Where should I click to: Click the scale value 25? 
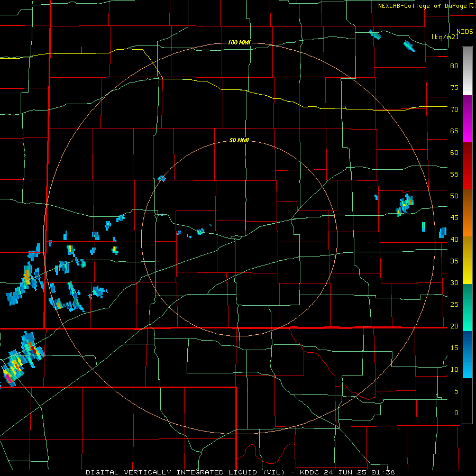click(454, 304)
